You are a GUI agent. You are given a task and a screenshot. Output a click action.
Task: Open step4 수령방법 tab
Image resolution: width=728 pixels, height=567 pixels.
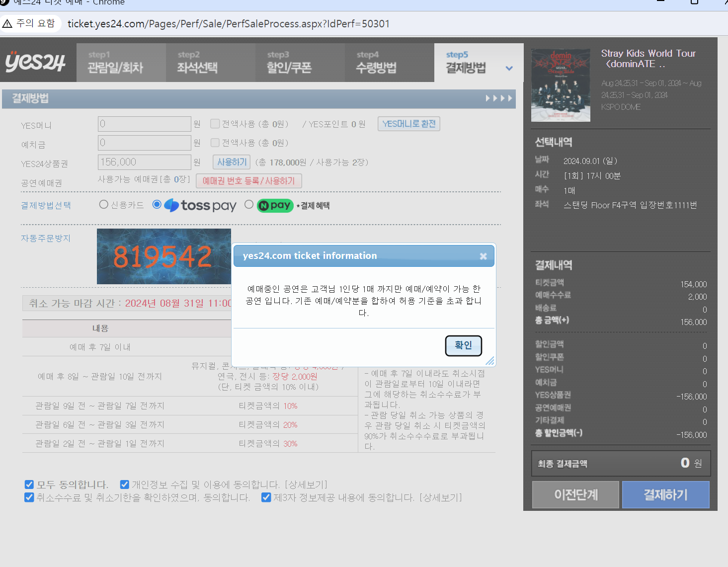[389, 63]
